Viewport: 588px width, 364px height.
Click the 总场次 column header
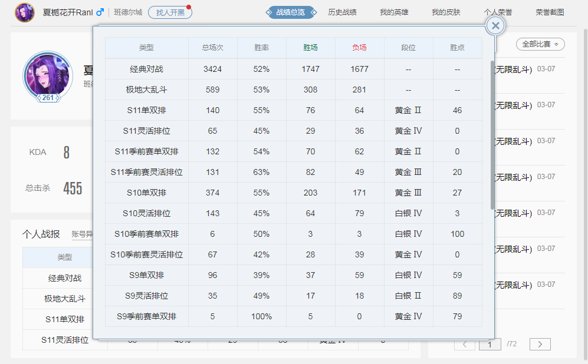point(213,48)
